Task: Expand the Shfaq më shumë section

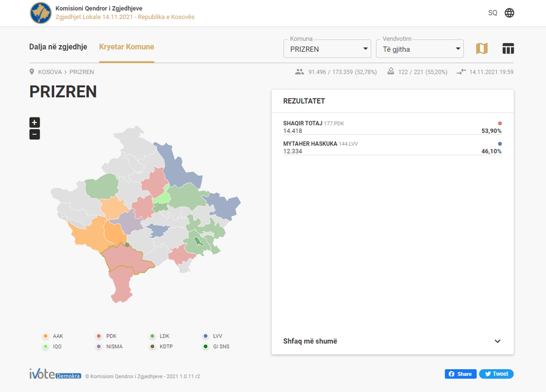Action: tap(392, 341)
